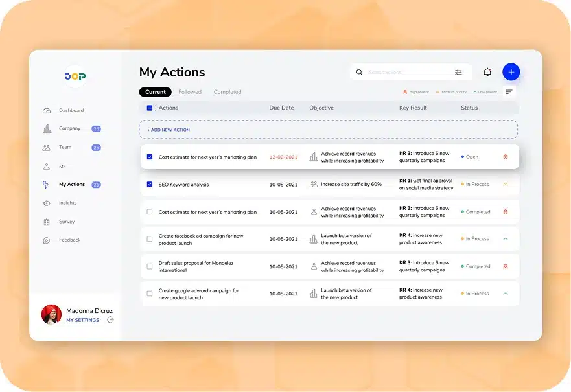
Task: Open the Dashboard from the sidebar
Action: [x=73, y=110]
